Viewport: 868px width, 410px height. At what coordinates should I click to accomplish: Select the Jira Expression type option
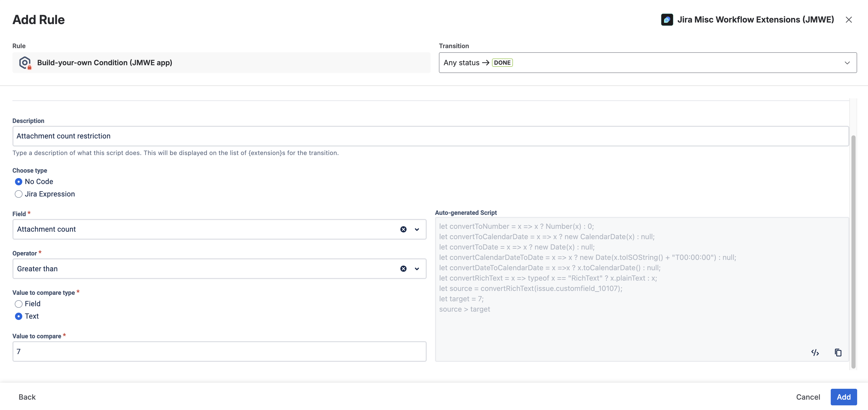tap(19, 194)
